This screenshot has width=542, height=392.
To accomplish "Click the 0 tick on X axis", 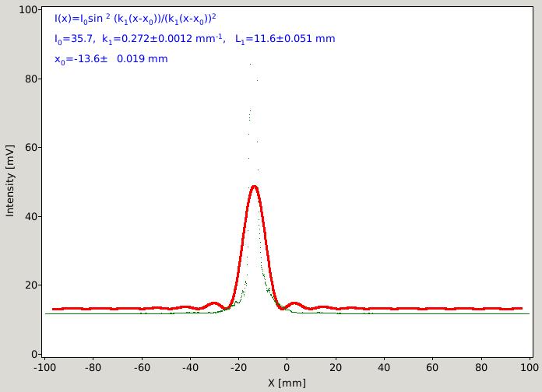I will pyautogui.click(x=287, y=367).
